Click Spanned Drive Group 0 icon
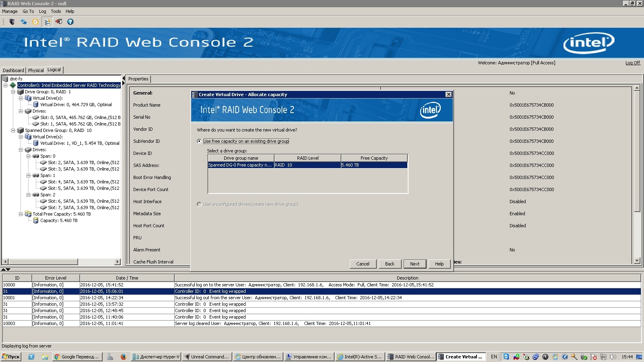This screenshot has width=644, height=362. tap(21, 130)
